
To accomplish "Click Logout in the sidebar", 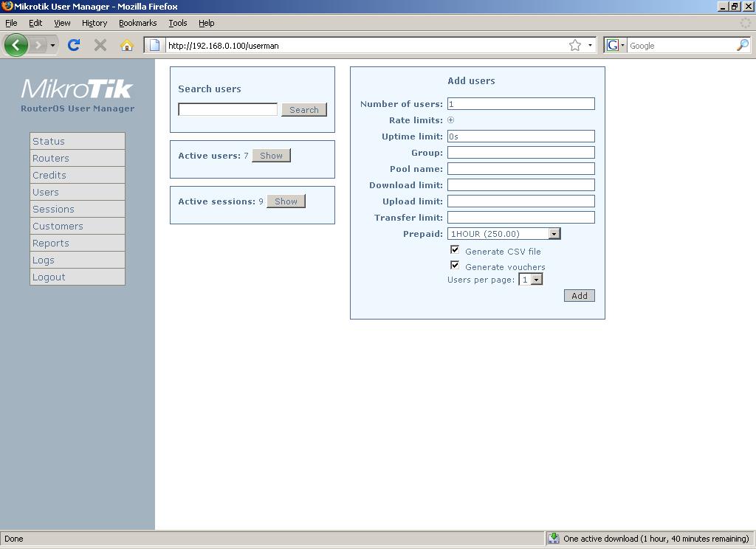I will point(78,277).
